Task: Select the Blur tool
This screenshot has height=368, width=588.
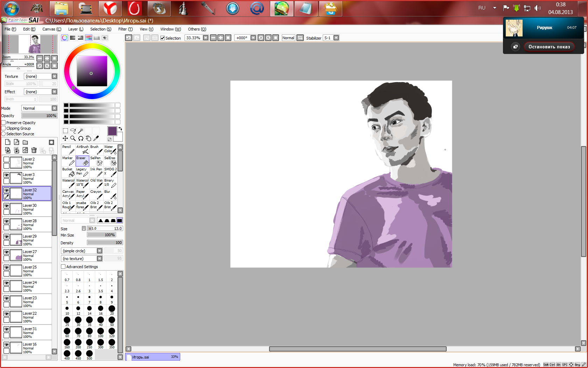Action: click(110, 195)
